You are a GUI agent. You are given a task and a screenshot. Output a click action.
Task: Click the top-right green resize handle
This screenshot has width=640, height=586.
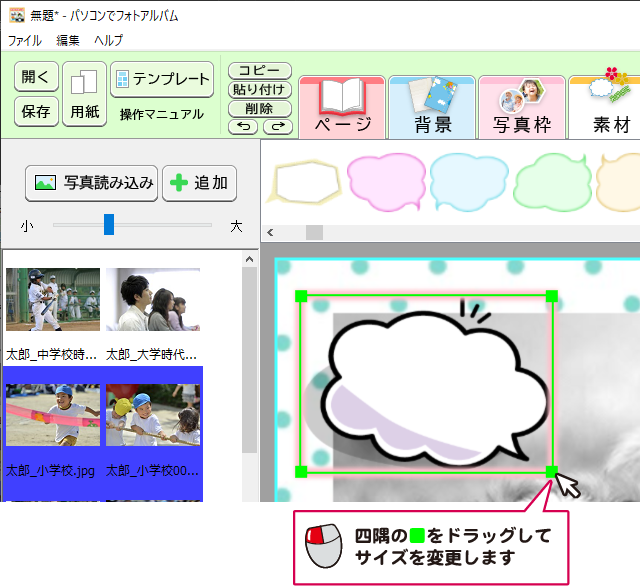point(551,296)
